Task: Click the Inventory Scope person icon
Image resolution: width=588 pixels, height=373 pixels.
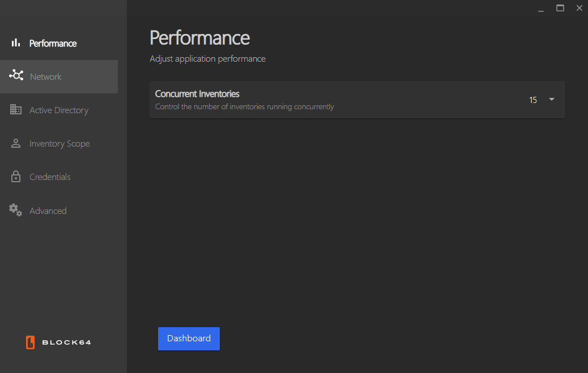Action: pos(15,143)
